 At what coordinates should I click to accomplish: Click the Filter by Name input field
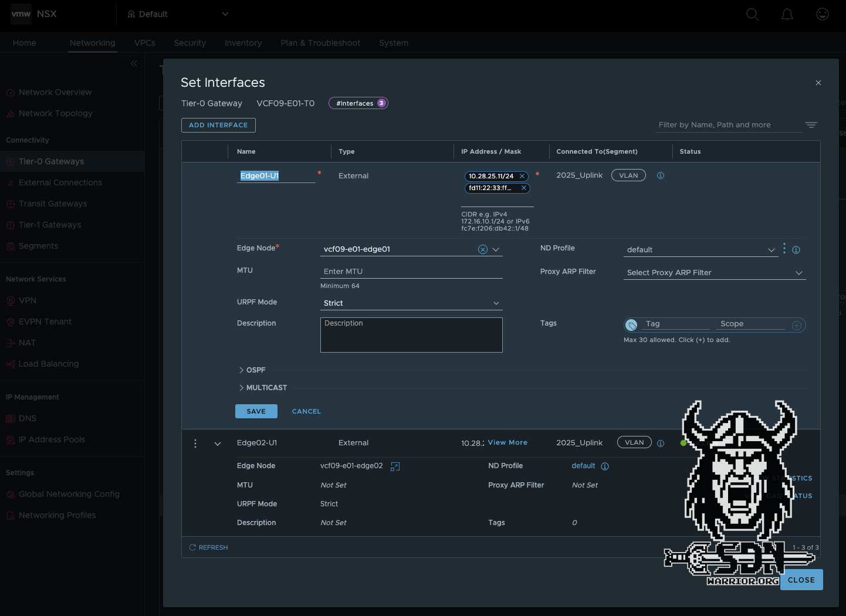(722, 125)
